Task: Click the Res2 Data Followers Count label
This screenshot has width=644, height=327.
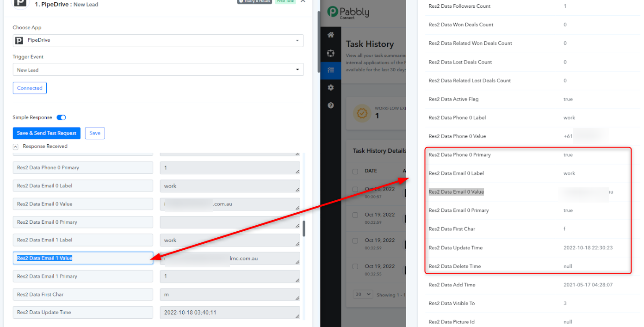Action: 459,6
